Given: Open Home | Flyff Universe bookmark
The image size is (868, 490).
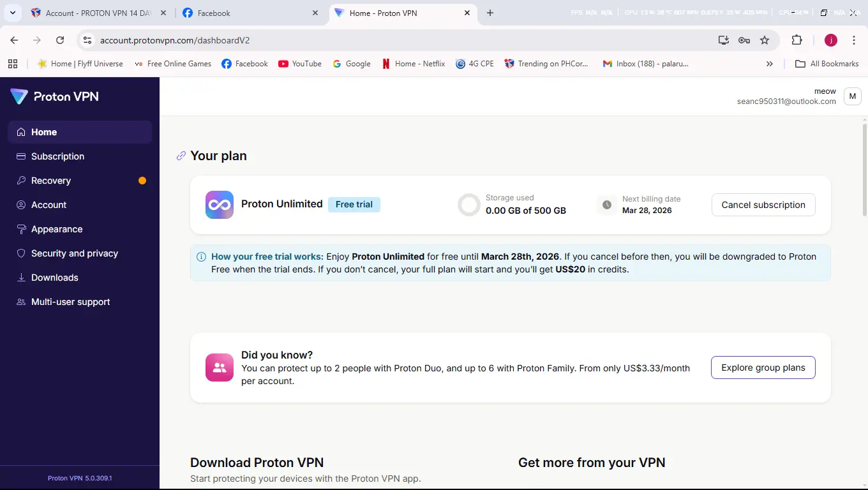Looking at the screenshot, I should [x=80, y=64].
